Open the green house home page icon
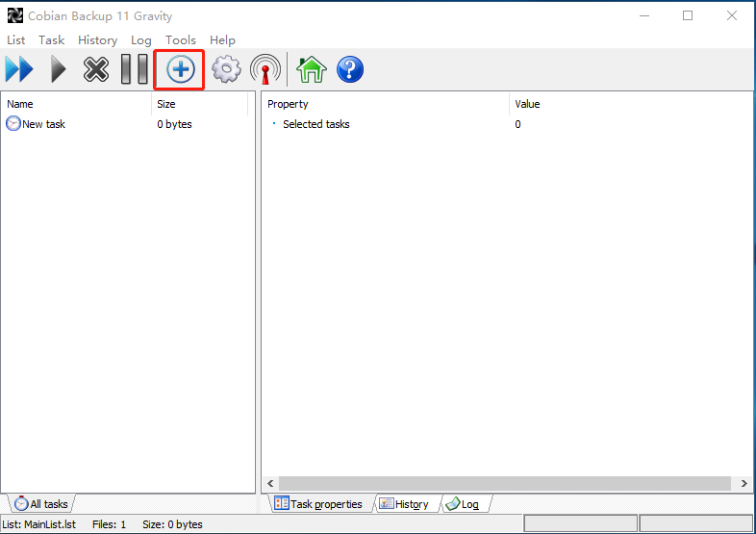The width and height of the screenshot is (756, 534). click(x=311, y=69)
